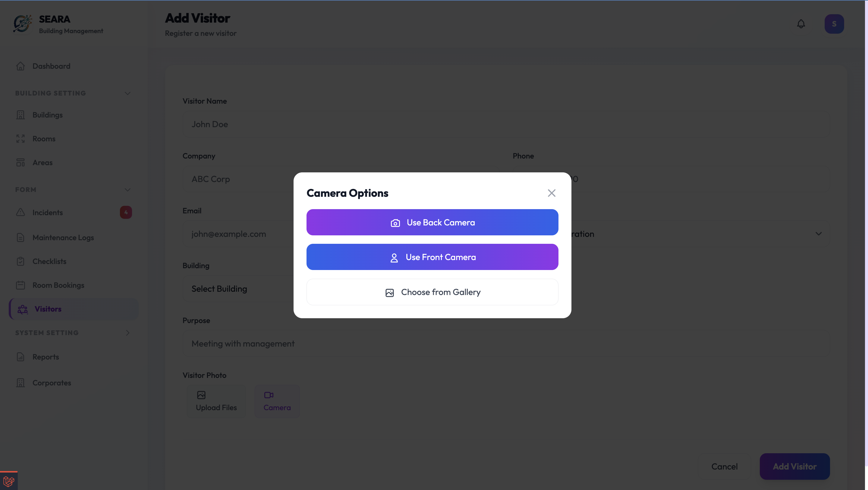Click the Use Front Camera button
This screenshot has height=490, width=868.
coord(432,257)
